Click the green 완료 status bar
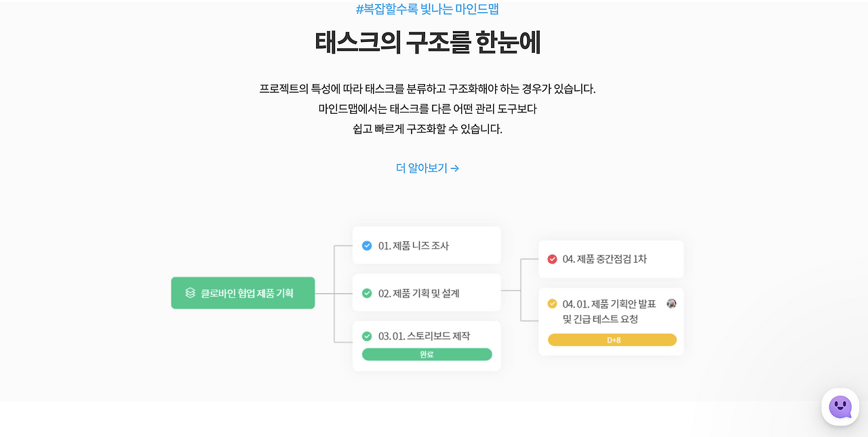868x437 pixels. [427, 354]
